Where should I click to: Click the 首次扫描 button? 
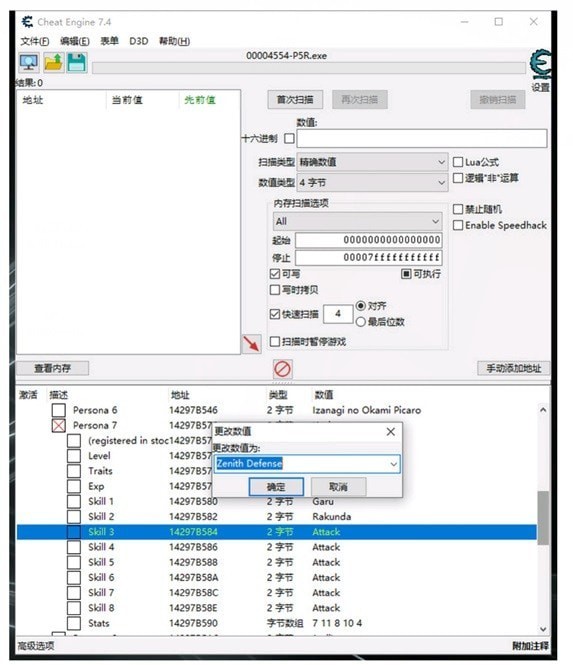(x=295, y=100)
